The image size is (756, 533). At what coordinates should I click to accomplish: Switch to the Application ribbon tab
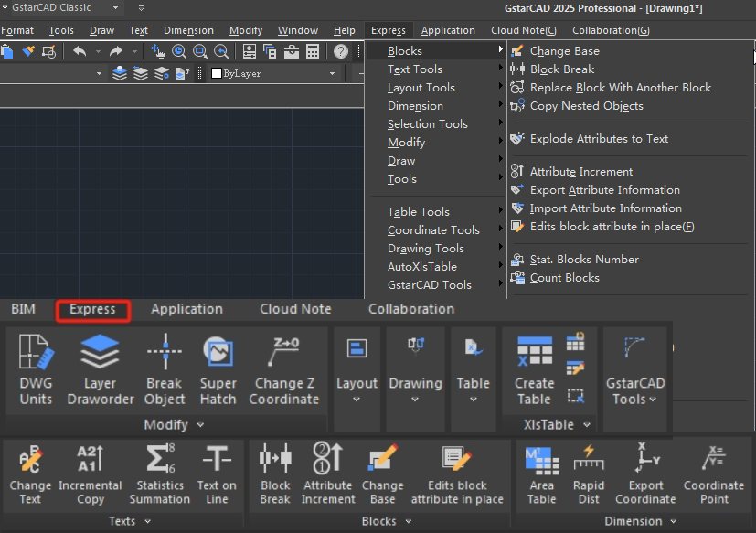point(186,309)
